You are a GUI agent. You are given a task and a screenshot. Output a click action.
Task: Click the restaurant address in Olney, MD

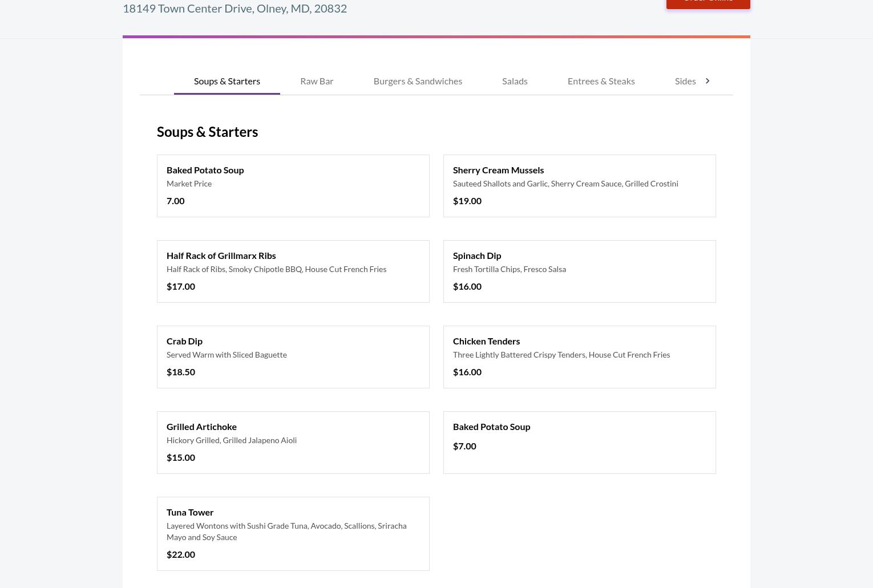235,9
